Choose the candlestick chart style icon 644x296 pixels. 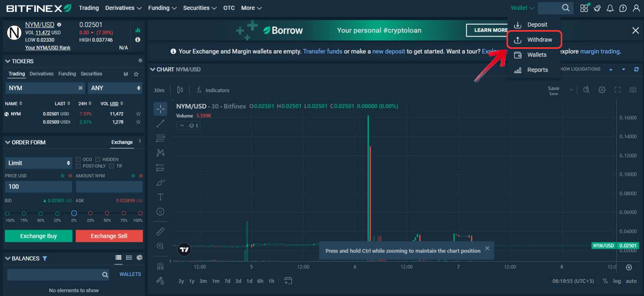point(180,90)
